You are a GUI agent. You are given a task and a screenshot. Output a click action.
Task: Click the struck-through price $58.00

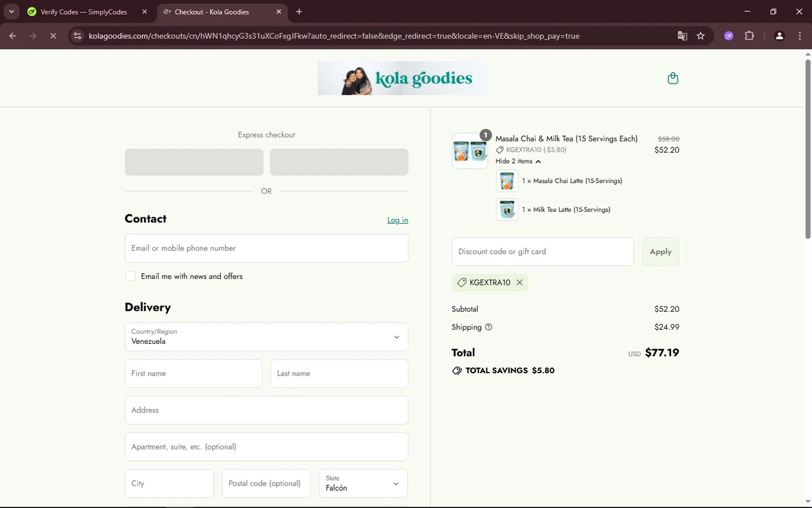(669, 139)
